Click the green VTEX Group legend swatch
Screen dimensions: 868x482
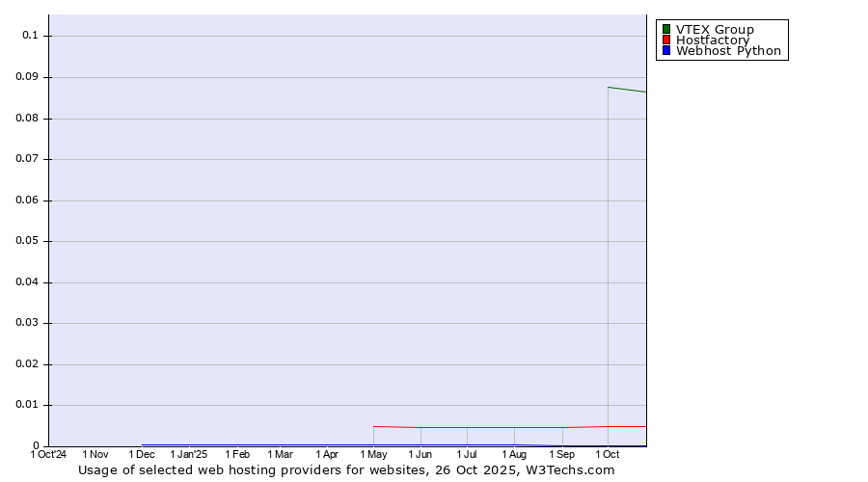(665, 29)
